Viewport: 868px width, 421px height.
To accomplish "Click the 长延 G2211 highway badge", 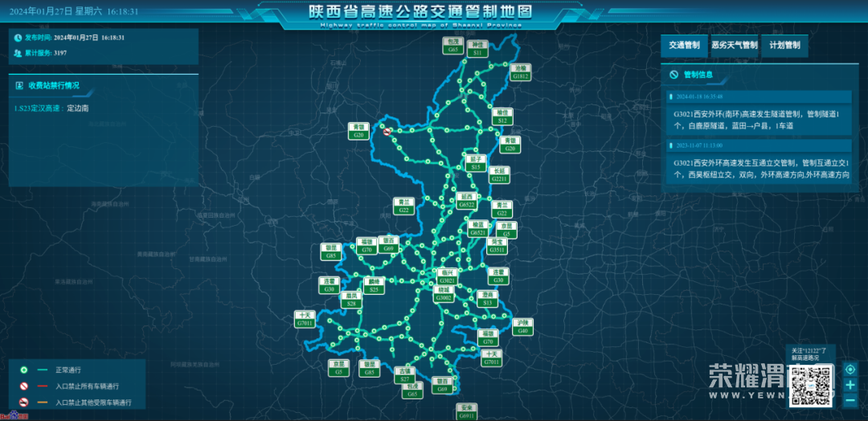I will [499, 175].
